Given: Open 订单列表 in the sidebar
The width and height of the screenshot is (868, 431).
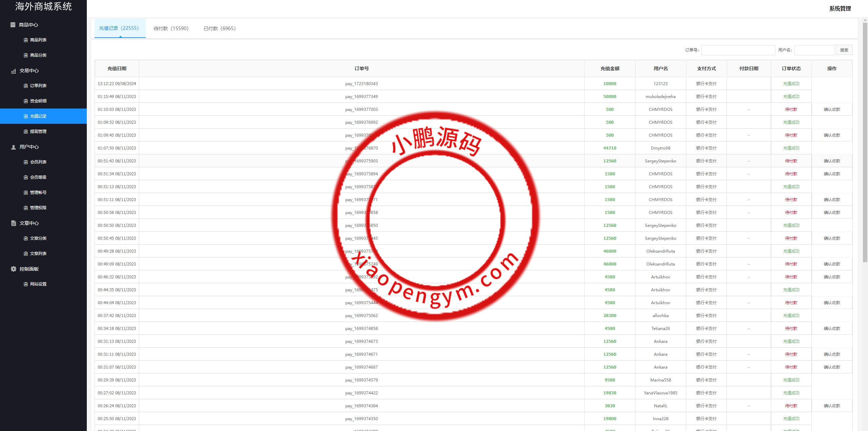Looking at the screenshot, I should click(x=38, y=86).
